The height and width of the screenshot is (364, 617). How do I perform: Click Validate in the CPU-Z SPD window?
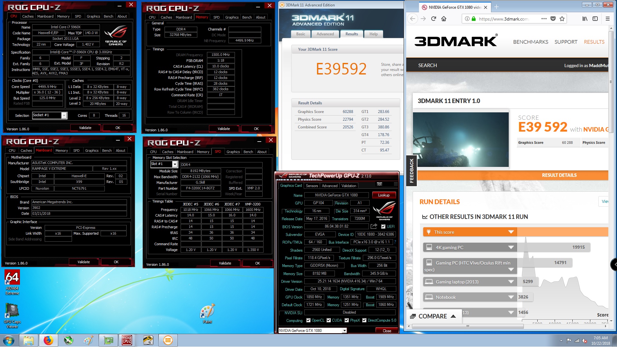coord(225,263)
